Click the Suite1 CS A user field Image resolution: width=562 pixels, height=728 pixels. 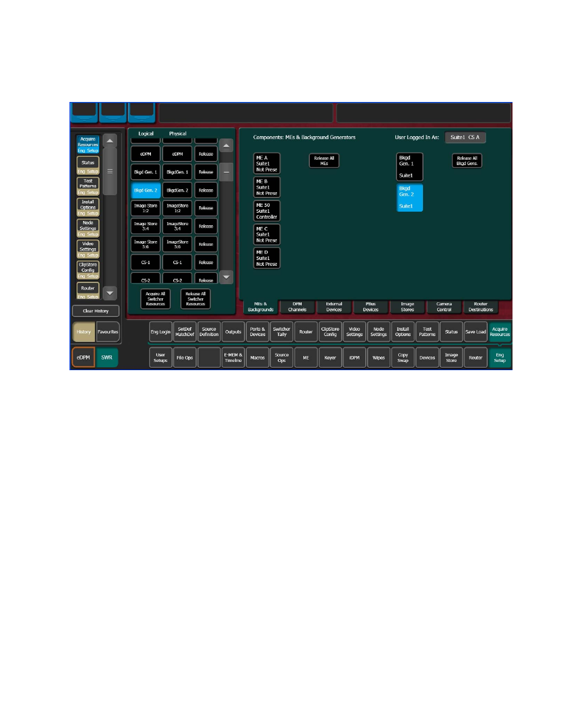(x=465, y=137)
